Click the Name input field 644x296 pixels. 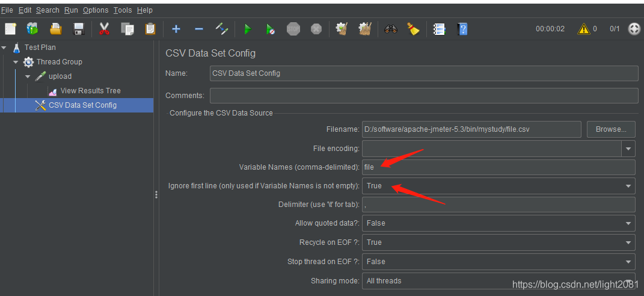424,73
